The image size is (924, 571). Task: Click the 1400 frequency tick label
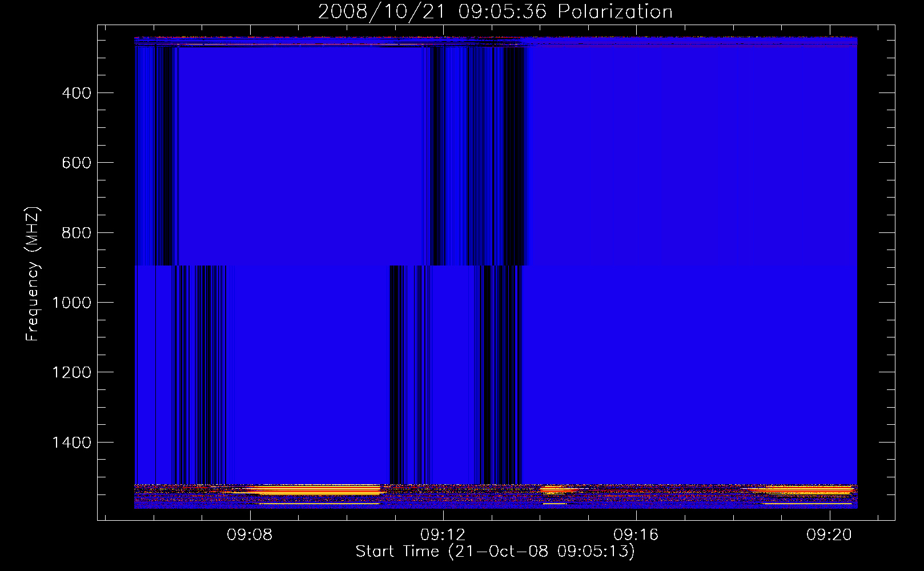[71, 443]
